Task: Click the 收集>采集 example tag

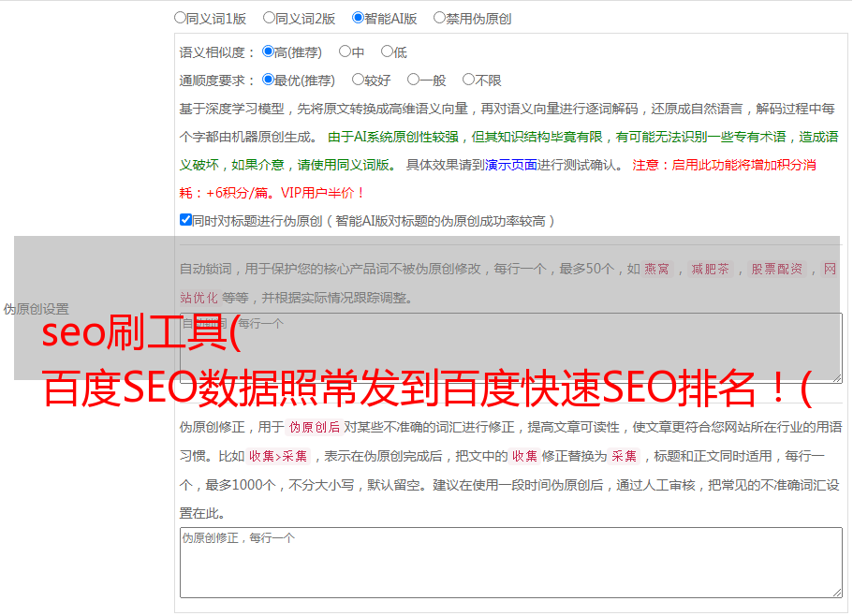Action: (278, 456)
